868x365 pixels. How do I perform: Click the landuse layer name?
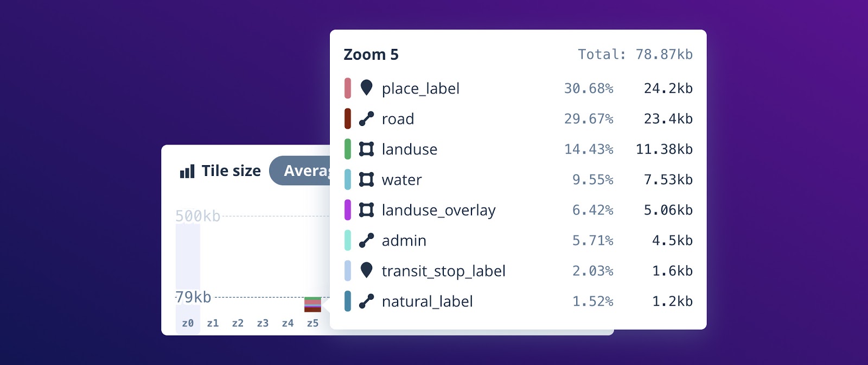coord(410,149)
